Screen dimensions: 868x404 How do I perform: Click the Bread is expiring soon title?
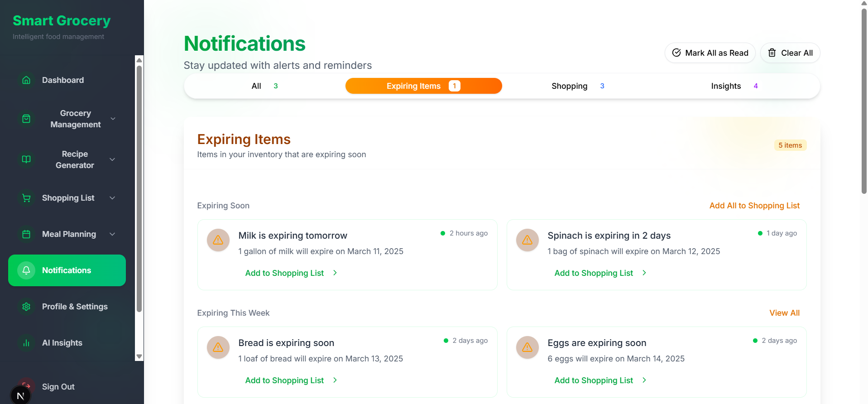[286, 343]
